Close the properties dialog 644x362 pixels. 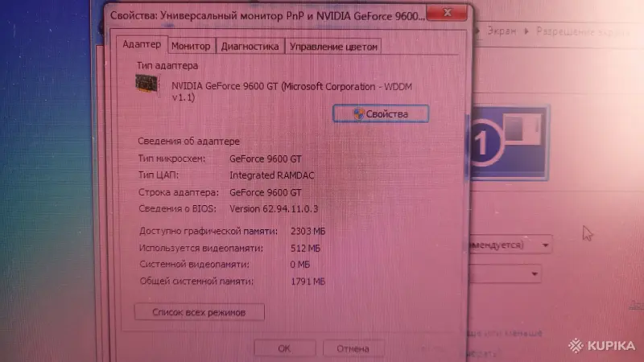(447, 13)
